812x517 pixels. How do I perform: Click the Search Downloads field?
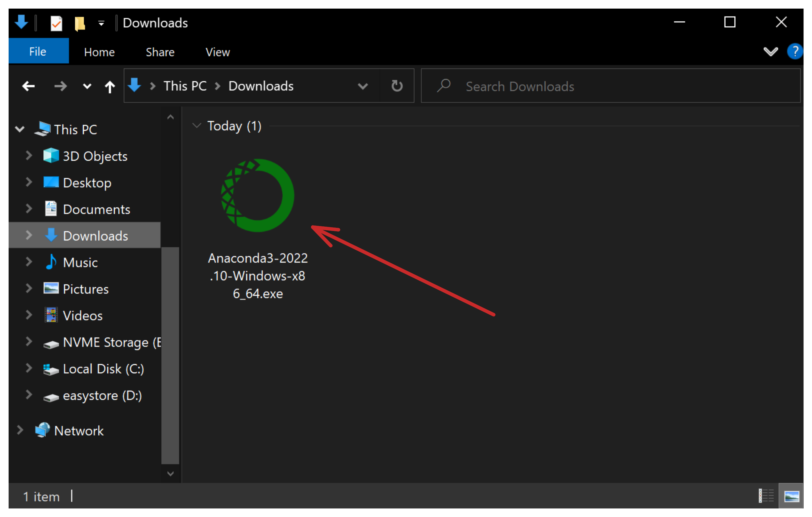click(x=611, y=86)
